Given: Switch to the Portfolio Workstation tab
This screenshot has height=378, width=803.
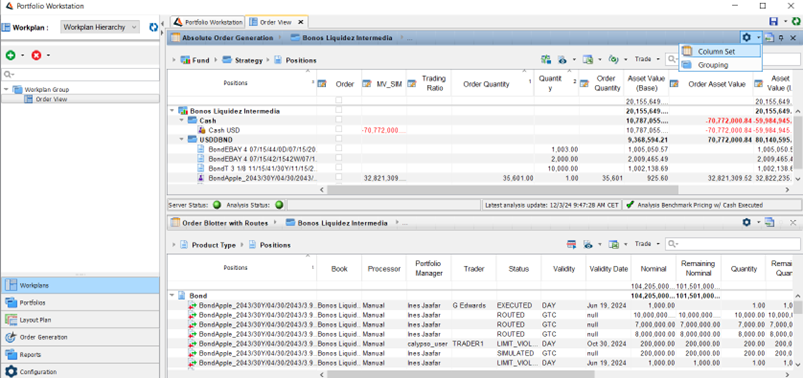Looking at the screenshot, I should tap(207, 22).
